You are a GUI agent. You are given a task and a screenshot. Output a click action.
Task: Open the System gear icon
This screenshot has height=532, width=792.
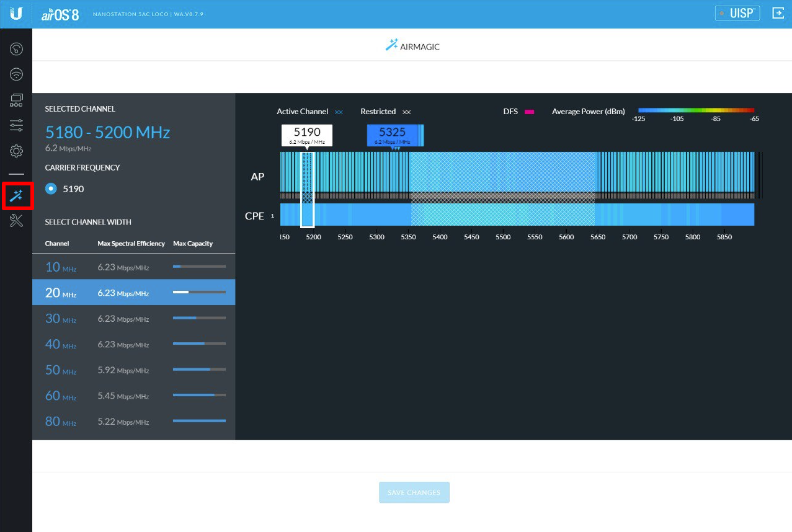click(16, 151)
